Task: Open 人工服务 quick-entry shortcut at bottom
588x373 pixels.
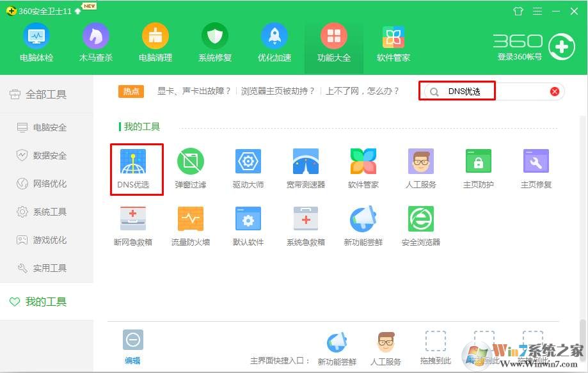Action: (x=386, y=349)
